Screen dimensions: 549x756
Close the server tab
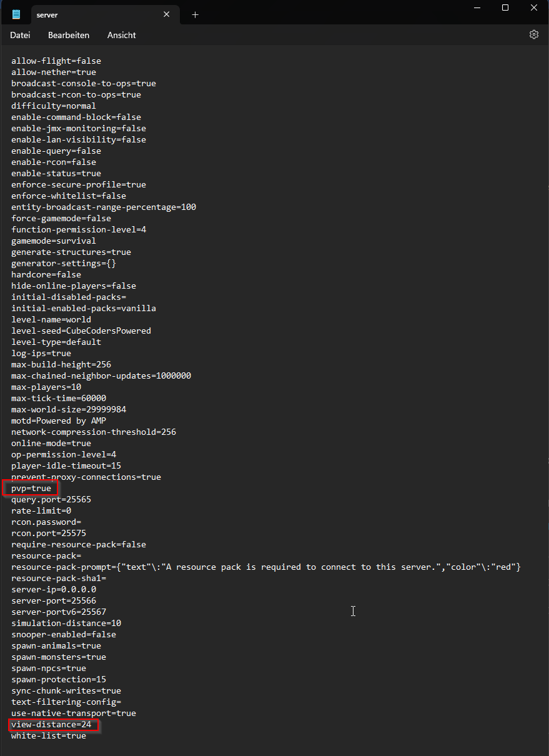tap(167, 14)
